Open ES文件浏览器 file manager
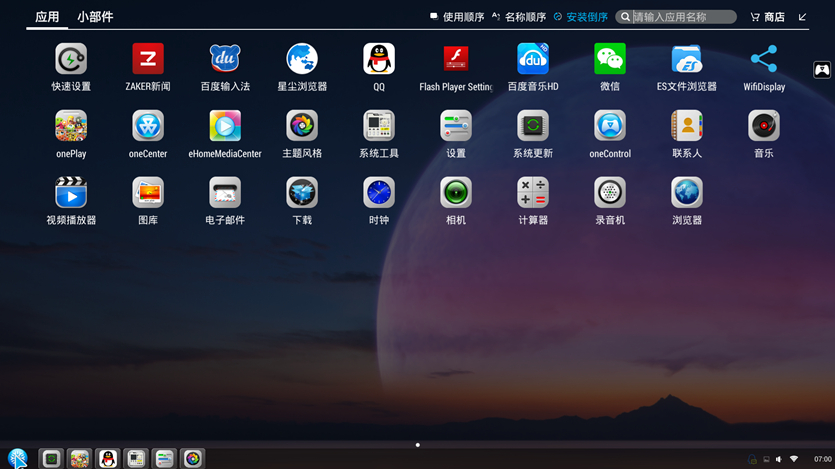This screenshot has height=469, width=835. 687,59
